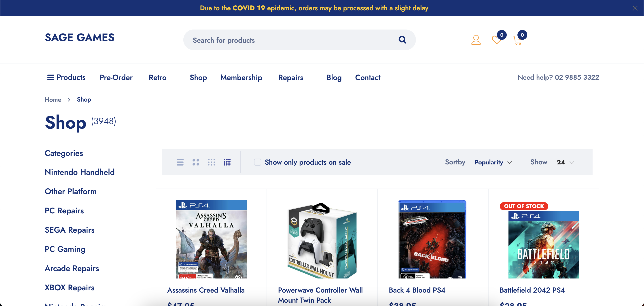Open the wishlist heart icon
The height and width of the screenshot is (306, 644).
click(x=496, y=40)
